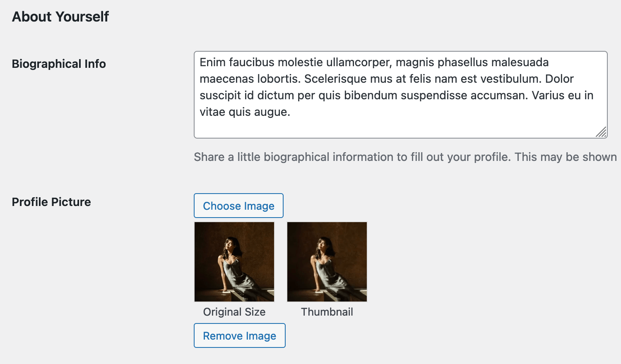
Task: Click the Profile Picture field label
Action: (51, 202)
